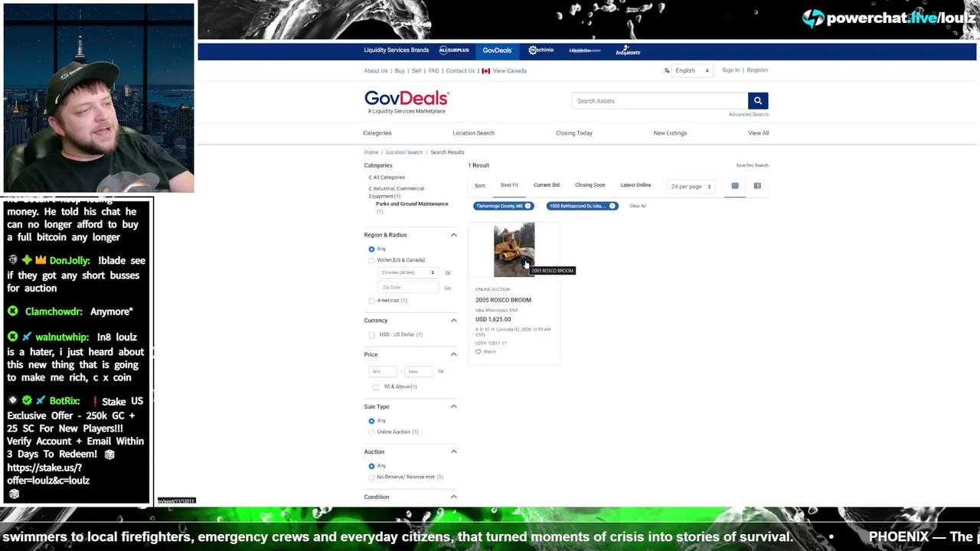Viewport: 980px width, 551px height.
Task: Open the Machinio brand logo
Action: click(541, 51)
